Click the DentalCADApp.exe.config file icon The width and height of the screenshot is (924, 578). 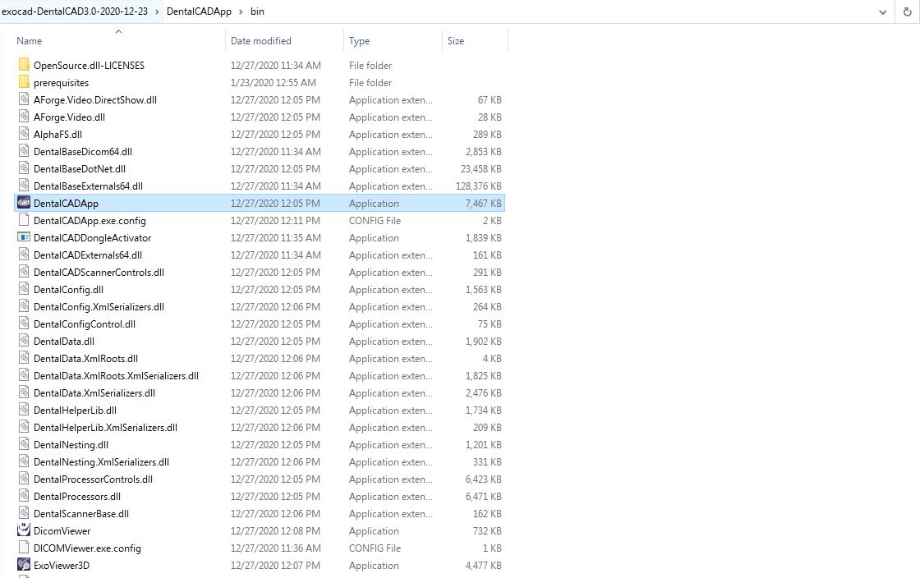click(x=24, y=220)
